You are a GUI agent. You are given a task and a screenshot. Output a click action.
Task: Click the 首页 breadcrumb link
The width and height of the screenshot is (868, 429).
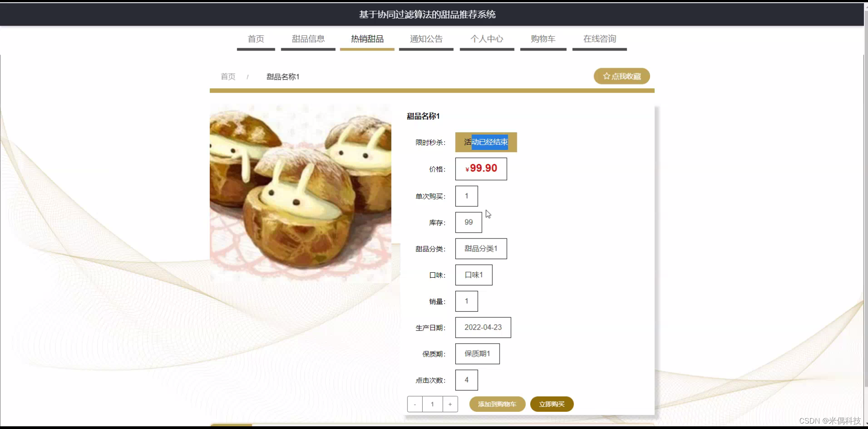pyautogui.click(x=228, y=76)
